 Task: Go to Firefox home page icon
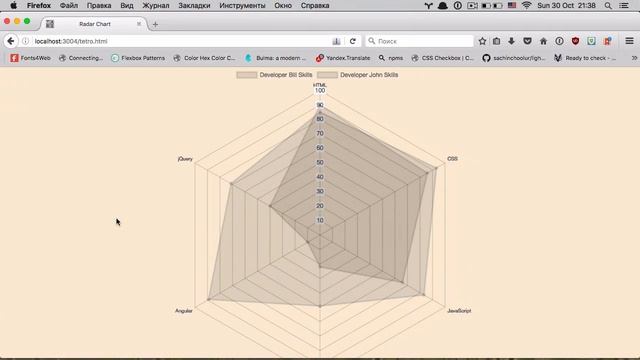click(x=543, y=41)
